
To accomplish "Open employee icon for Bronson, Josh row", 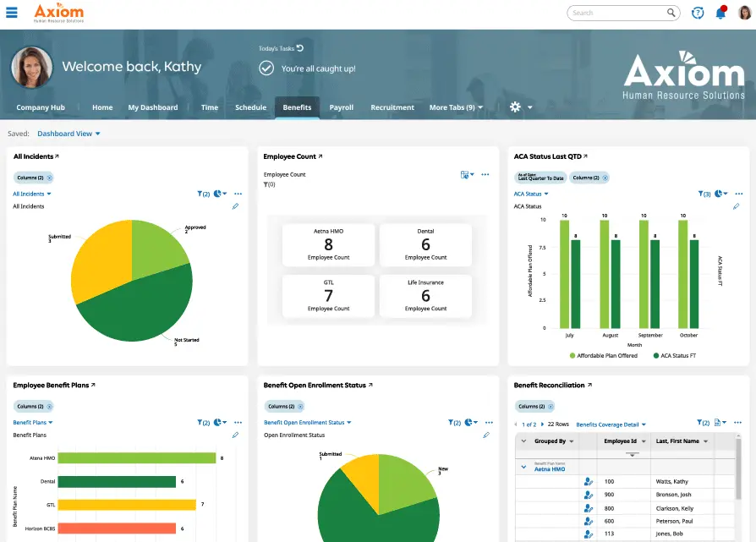I will tap(589, 495).
